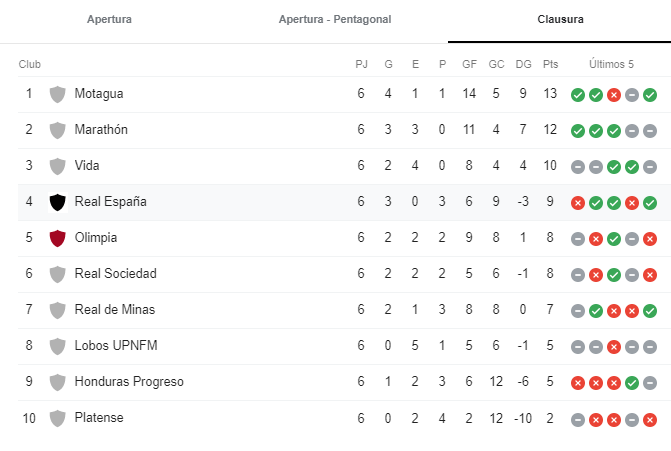Click the Pts column header
671x451 pixels.
pyautogui.click(x=550, y=64)
